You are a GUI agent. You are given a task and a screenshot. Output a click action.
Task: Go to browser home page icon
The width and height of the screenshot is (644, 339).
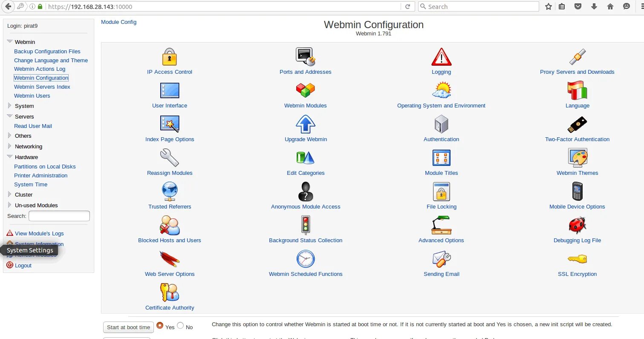pos(610,6)
